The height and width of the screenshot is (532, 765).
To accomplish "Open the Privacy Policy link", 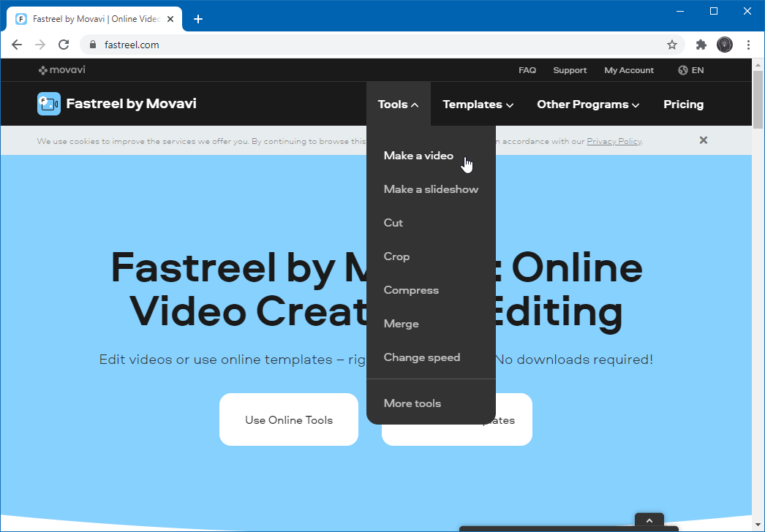I will click(614, 142).
